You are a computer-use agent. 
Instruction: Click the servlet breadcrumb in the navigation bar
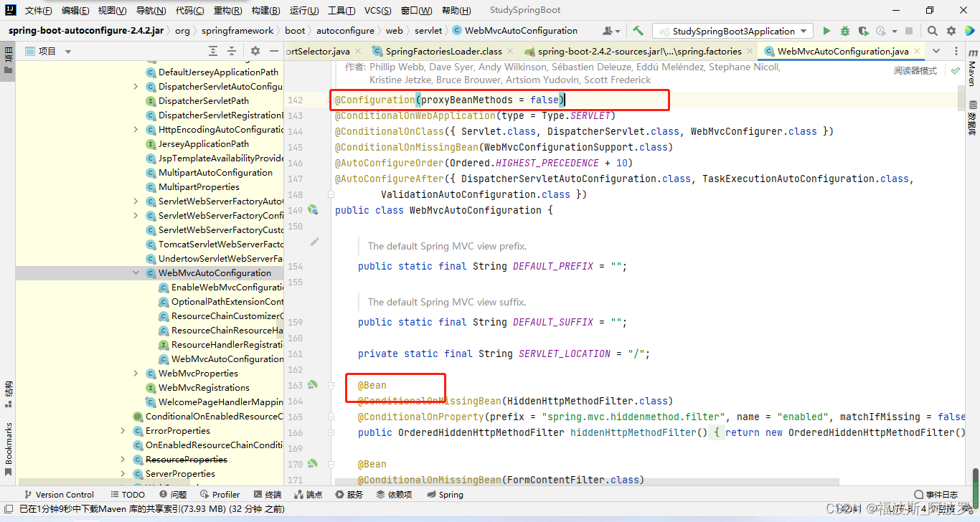tap(428, 31)
